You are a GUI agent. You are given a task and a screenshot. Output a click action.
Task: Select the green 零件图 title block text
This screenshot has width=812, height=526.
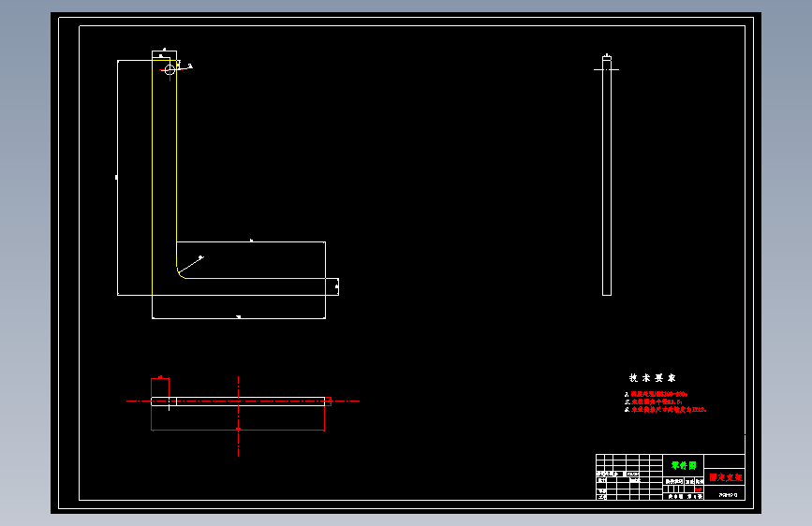coord(684,465)
